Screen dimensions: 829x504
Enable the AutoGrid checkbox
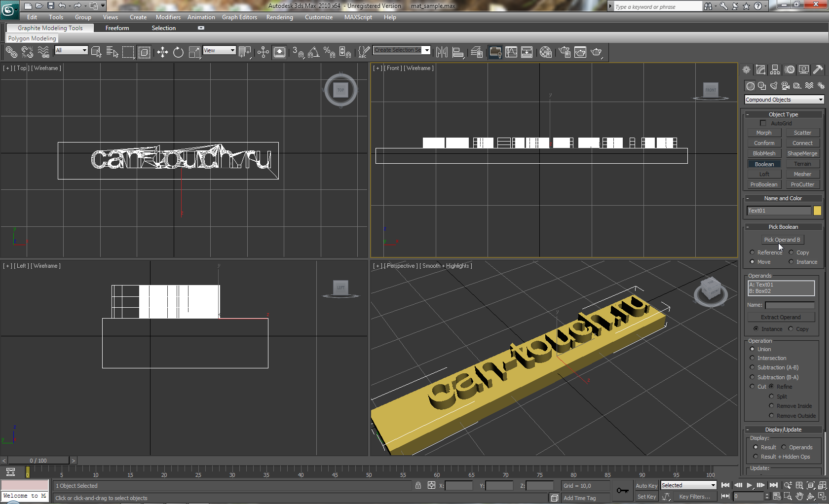click(763, 123)
